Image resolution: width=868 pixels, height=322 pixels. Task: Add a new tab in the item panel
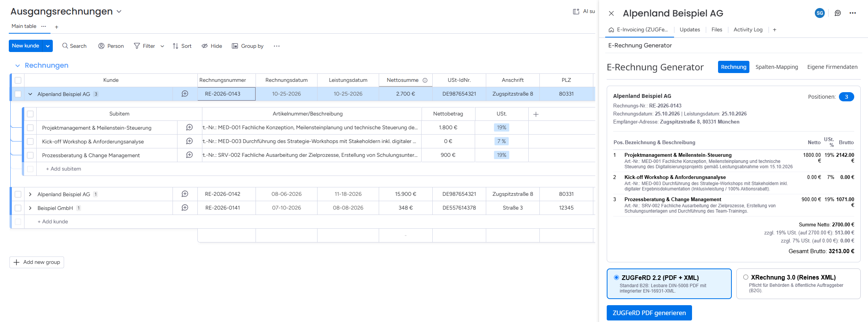tap(775, 30)
